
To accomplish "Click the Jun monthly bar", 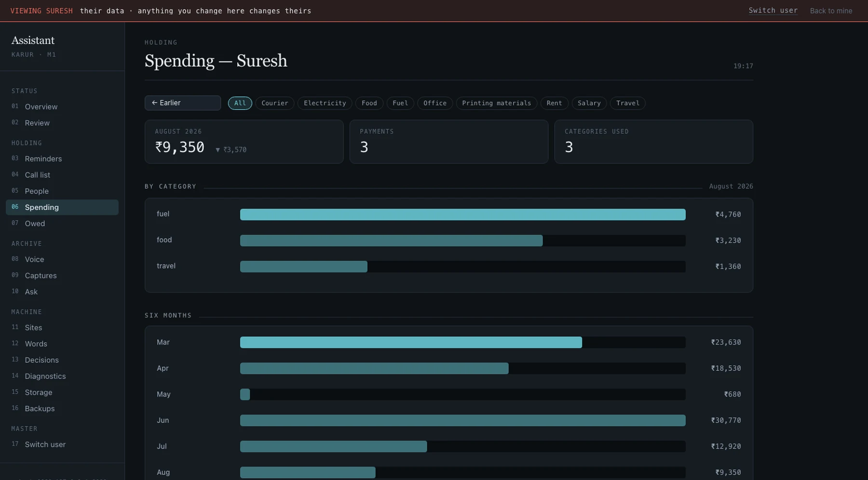I will click(x=463, y=420).
